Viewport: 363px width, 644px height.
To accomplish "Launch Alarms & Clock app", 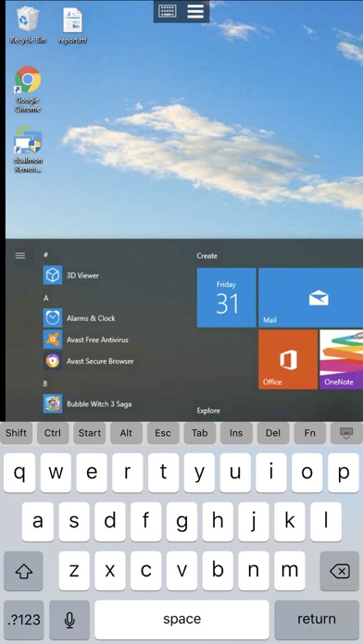I will pos(80,318).
